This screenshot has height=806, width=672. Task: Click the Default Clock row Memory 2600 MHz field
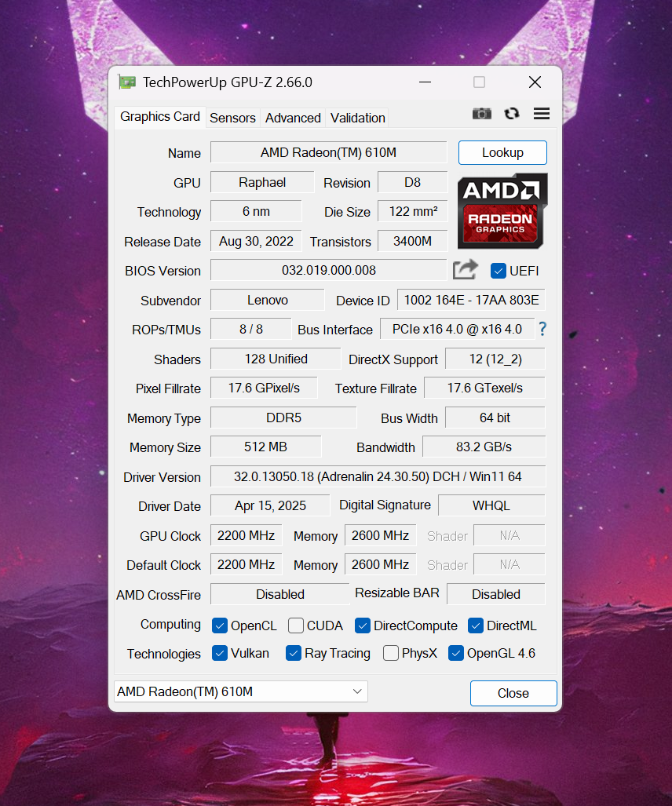pyautogui.click(x=381, y=565)
